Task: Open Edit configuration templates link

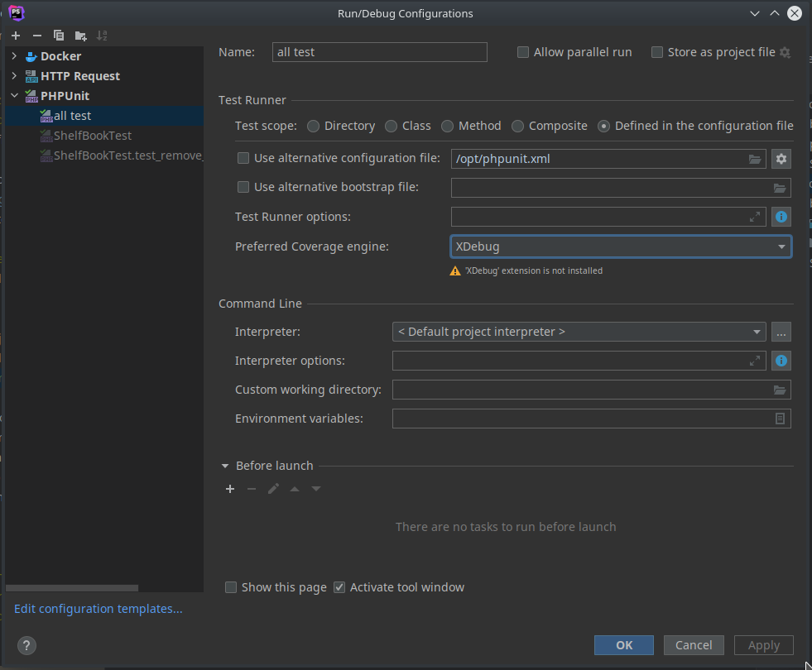Action: 98,609
